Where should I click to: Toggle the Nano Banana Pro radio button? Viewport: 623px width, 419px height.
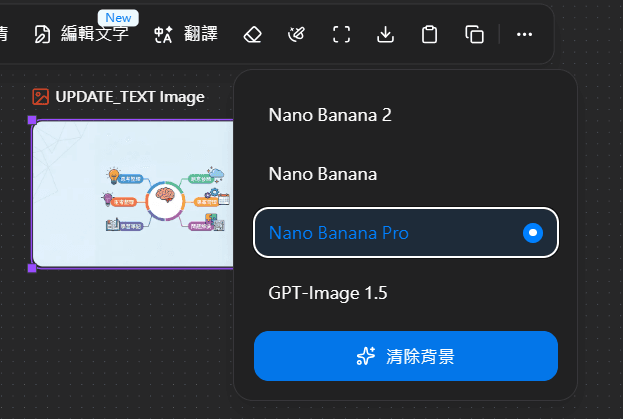coord(534,233)
